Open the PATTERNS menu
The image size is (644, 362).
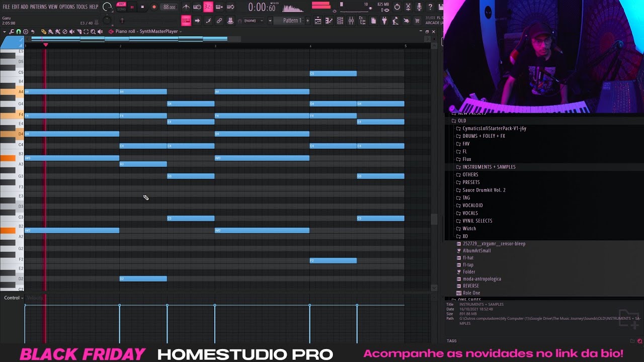(38, 7)
